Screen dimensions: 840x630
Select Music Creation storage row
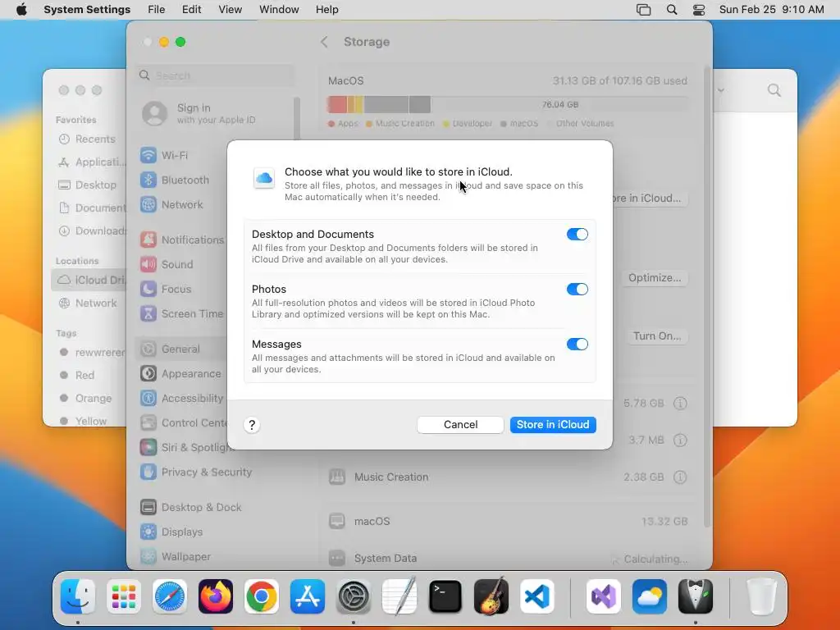[508, 477]
